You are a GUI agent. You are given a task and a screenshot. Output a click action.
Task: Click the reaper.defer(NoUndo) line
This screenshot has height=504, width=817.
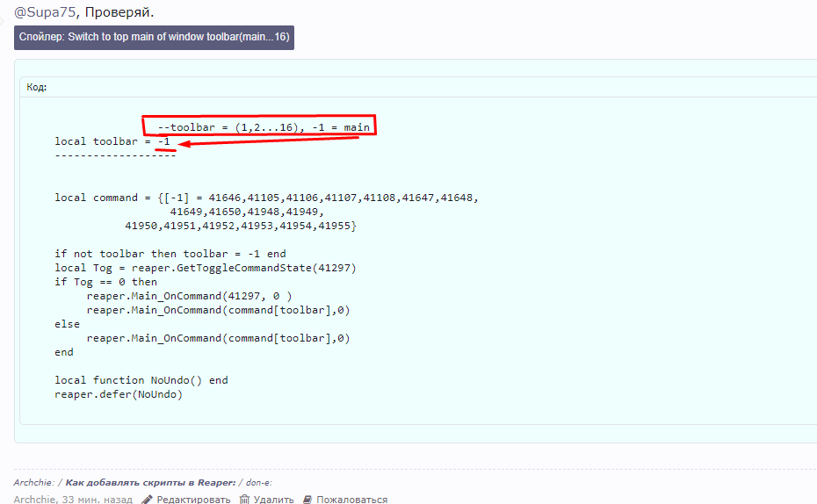[x=119, y=394]
